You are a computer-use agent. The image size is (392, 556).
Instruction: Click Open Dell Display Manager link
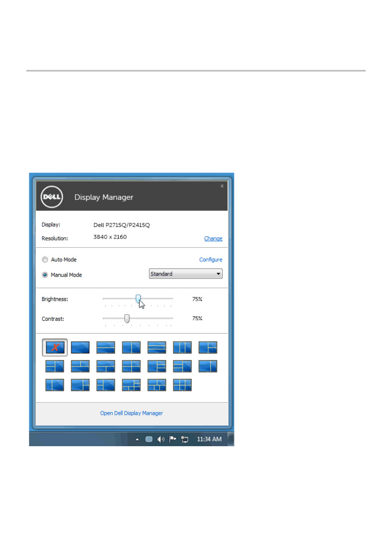(x=131, y=413)
